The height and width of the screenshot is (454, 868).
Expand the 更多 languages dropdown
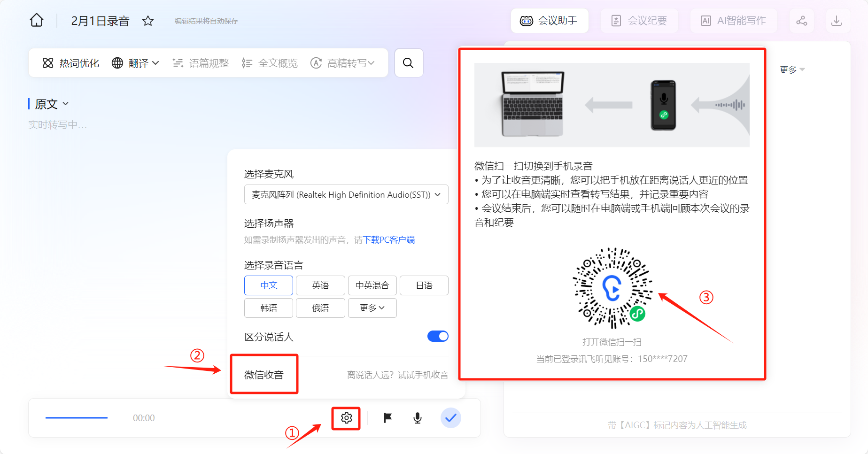[372, 308]
